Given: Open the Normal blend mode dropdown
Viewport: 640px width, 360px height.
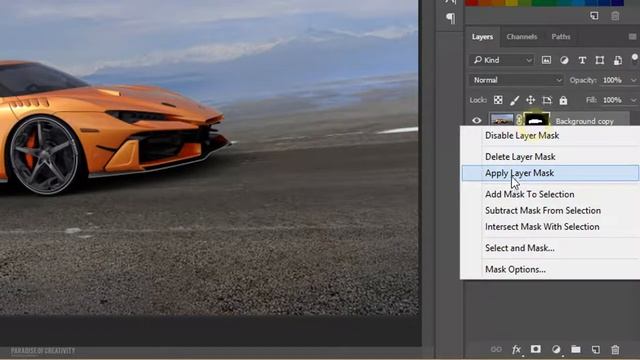Looking at the screenshot, I should coord(516,80).
